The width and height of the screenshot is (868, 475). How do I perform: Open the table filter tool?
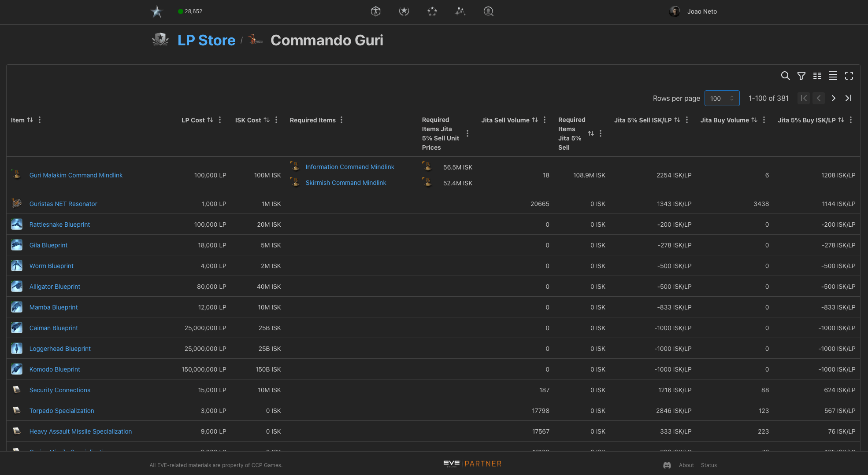pos(801,76)
